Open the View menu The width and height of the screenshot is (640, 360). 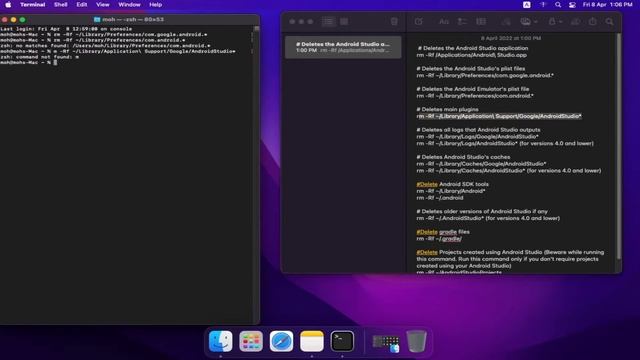pos(102,5)
